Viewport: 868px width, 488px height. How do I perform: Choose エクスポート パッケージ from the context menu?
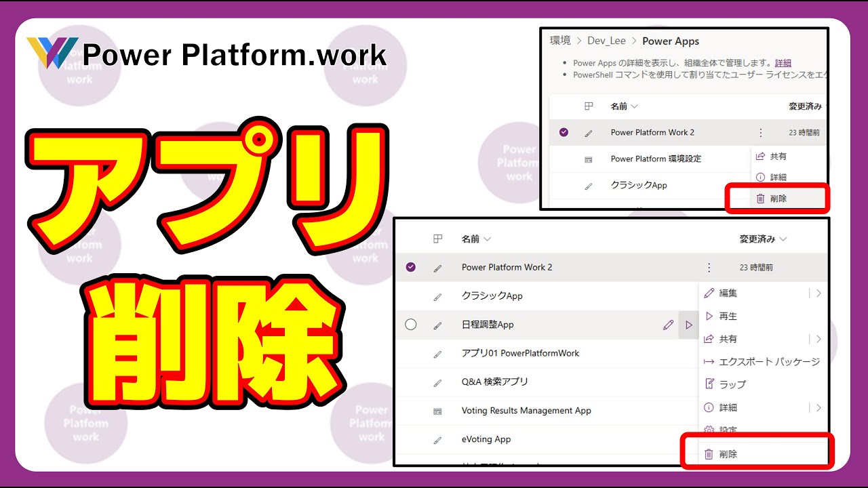pyautogui.click(x=770, y=362)
